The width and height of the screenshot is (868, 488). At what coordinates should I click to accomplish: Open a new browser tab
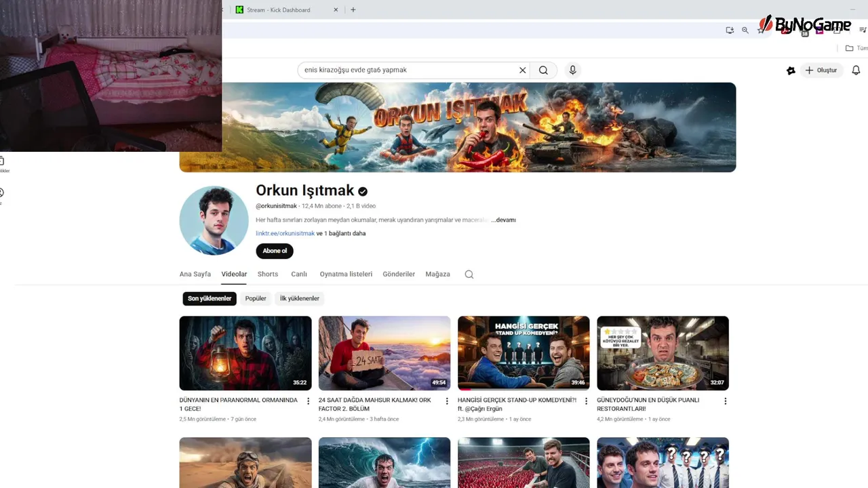point(353,9)
